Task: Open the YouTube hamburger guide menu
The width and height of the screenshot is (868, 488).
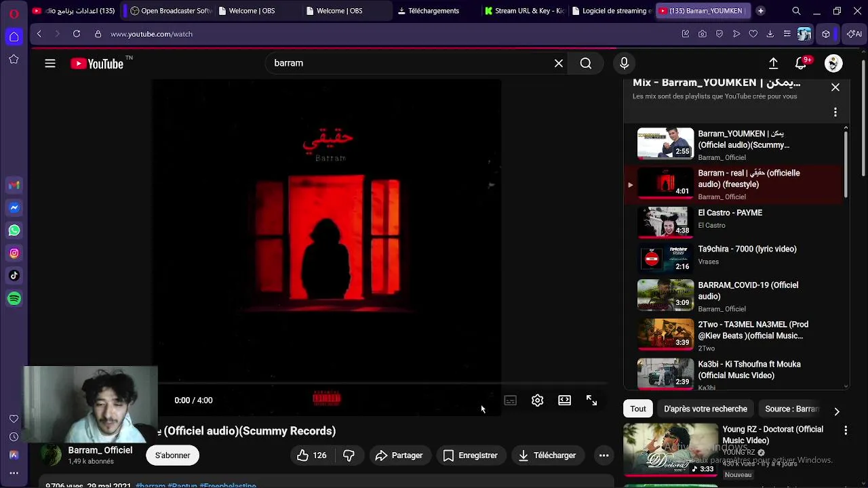Action: [x=50, y=63]
